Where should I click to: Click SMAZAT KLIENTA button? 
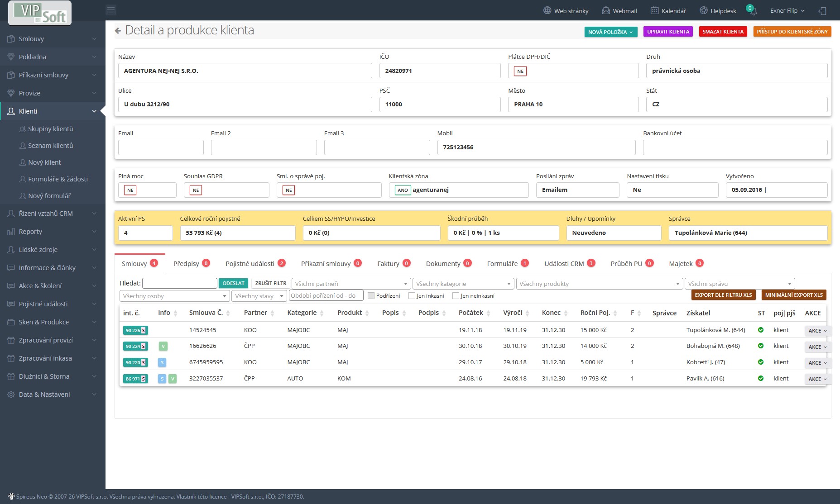[x=723, y=32]
